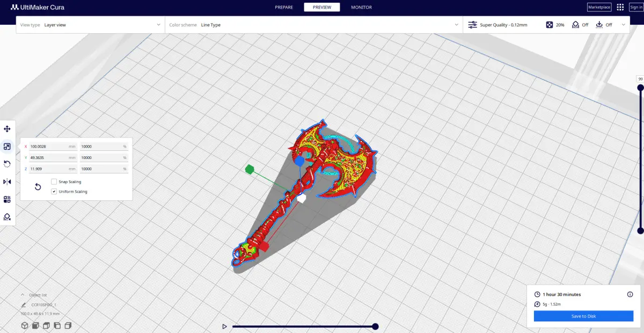Click the layer number 99 box

pos(640,79)
